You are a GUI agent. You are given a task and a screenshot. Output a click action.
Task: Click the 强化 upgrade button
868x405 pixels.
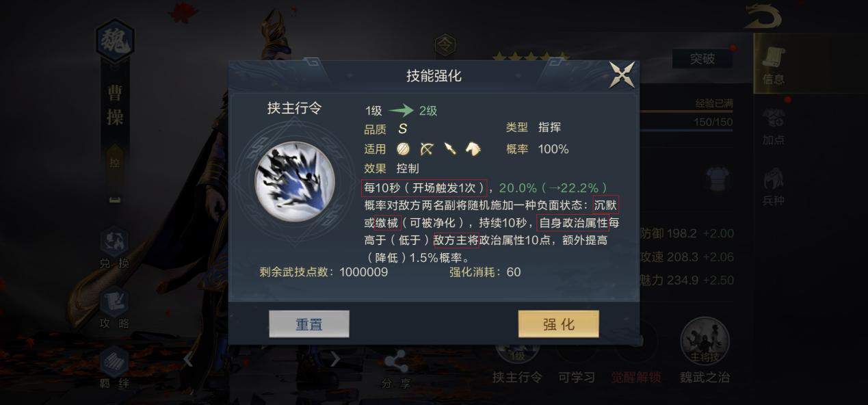pyautogui.click(x=558, y=324)
